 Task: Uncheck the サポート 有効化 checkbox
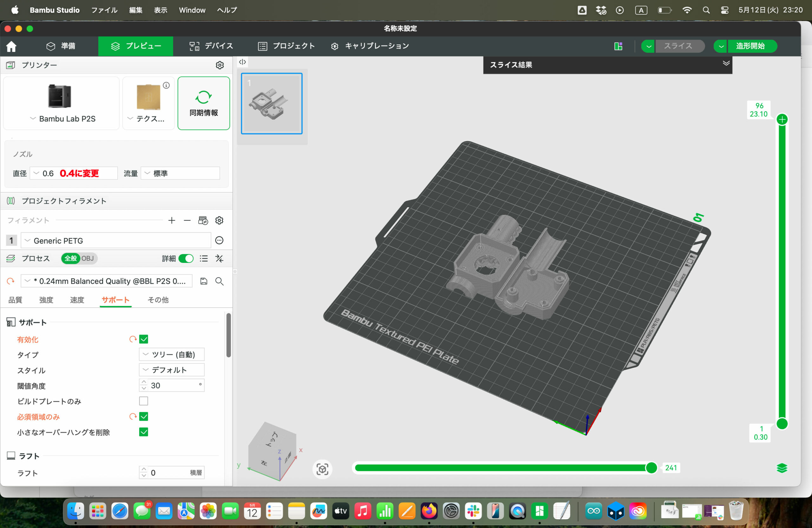(144, 339)
